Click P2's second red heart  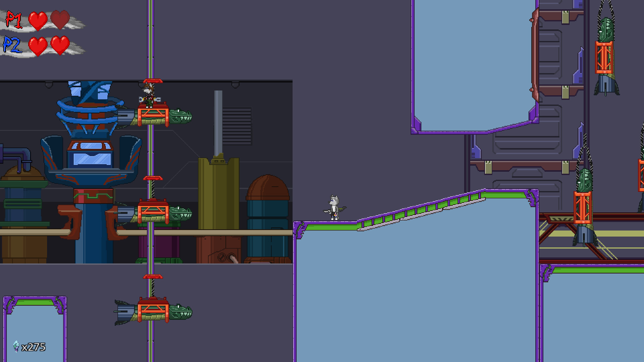point(60,46)
